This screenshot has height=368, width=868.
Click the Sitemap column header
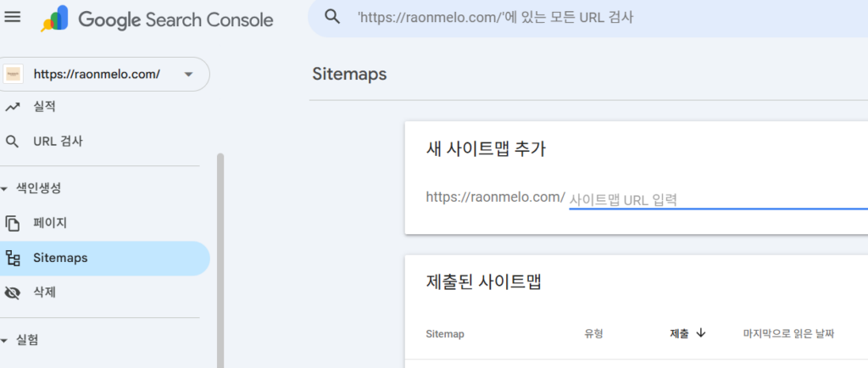(x=444, y=333)
